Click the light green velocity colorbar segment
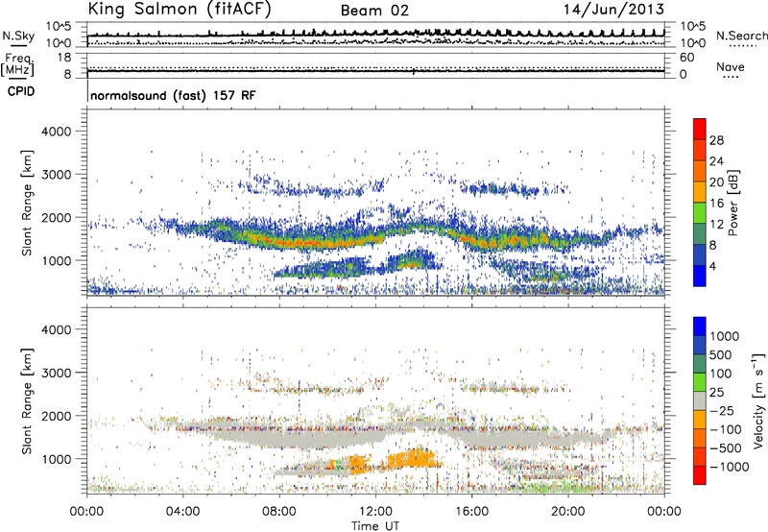This screenshot has width=768, height=532. (700, 382)
